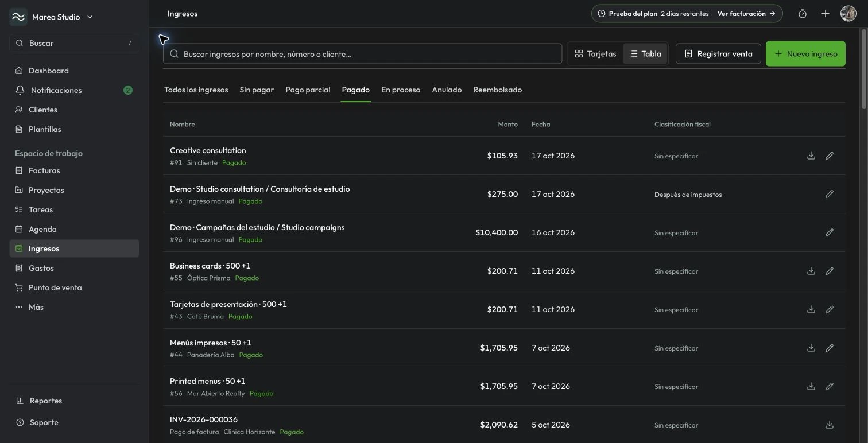This screenshot has height=443, width=868.
Task: Show the Anulado tab
Action: [x=447, y=90]
